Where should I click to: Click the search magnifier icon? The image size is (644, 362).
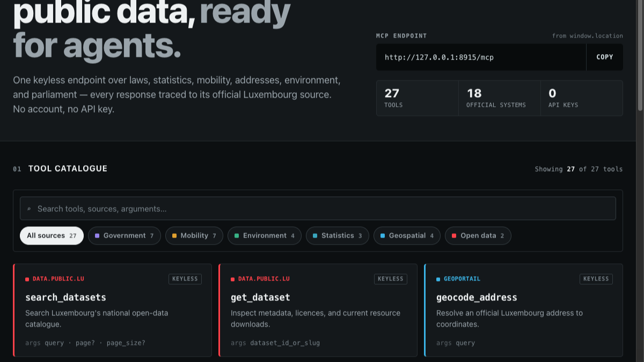(x=29, y=209)
